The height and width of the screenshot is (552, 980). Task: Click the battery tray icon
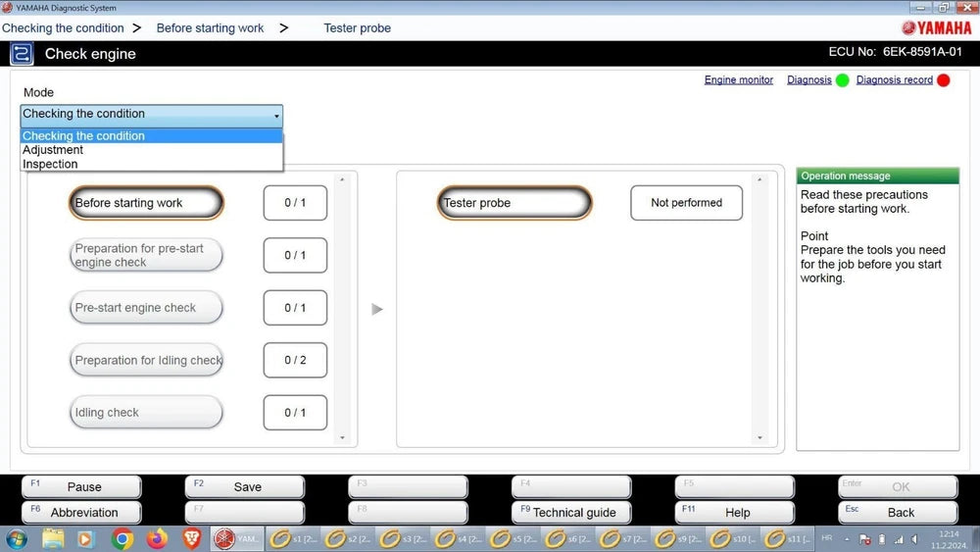click(x=882, y=539)
